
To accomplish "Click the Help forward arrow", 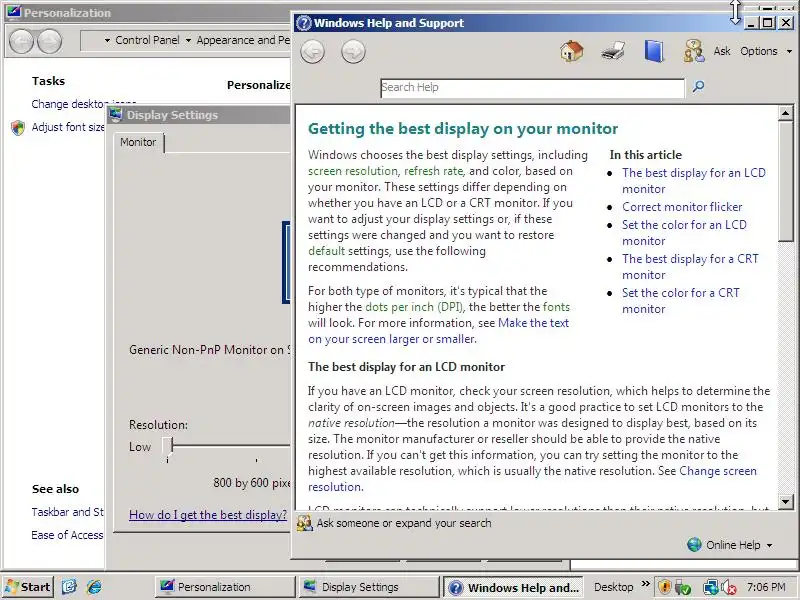I will click(353, 52).
